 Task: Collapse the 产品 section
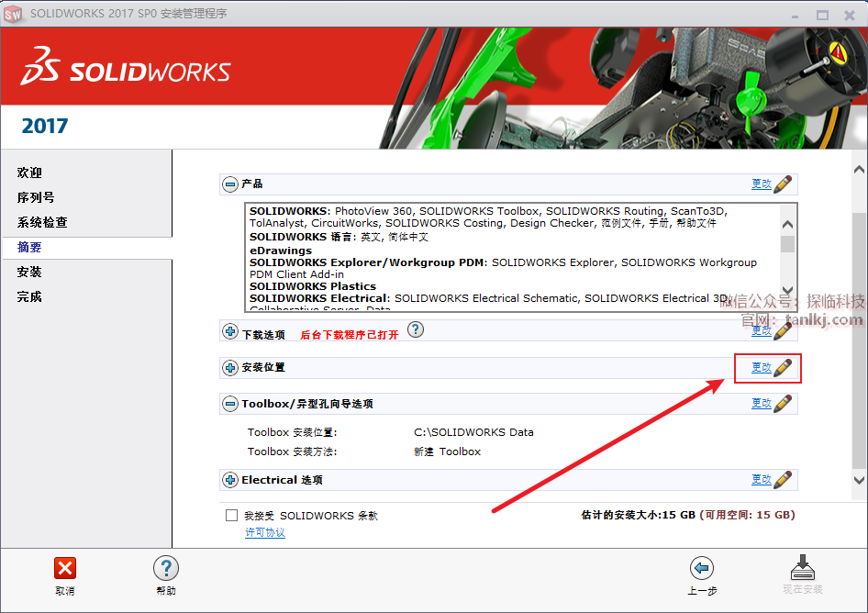[230, 184]
